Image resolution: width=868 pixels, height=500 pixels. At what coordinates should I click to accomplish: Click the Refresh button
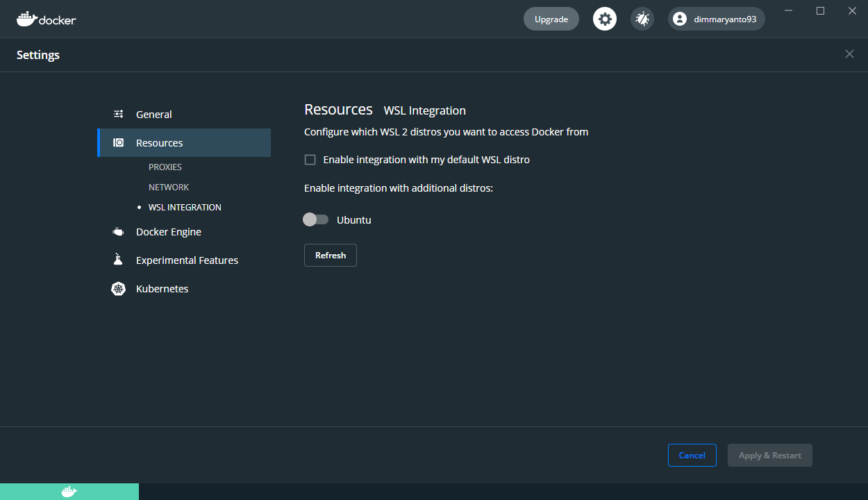(x=330, y=255)
